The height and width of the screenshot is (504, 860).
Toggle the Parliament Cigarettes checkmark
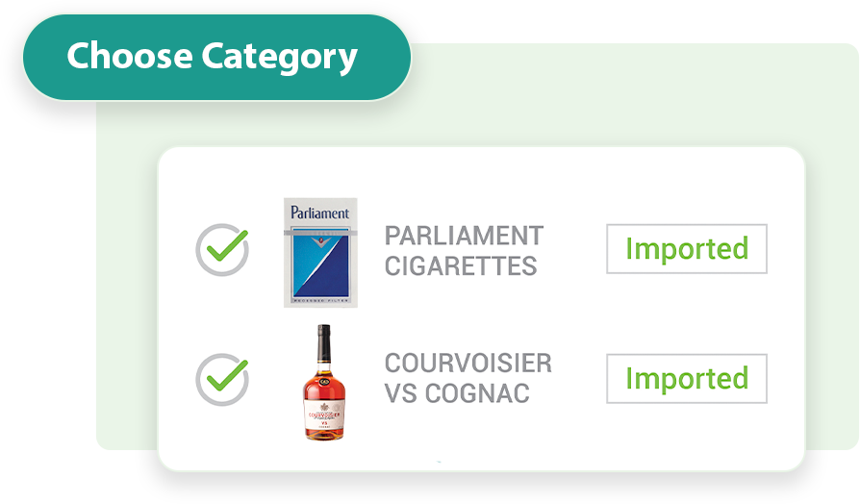click(222, 250)
